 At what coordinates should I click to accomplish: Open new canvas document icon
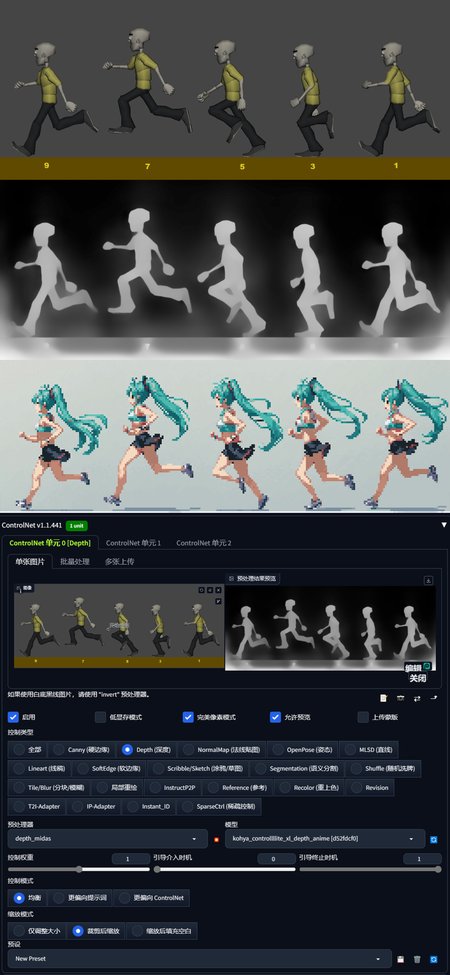384,698
